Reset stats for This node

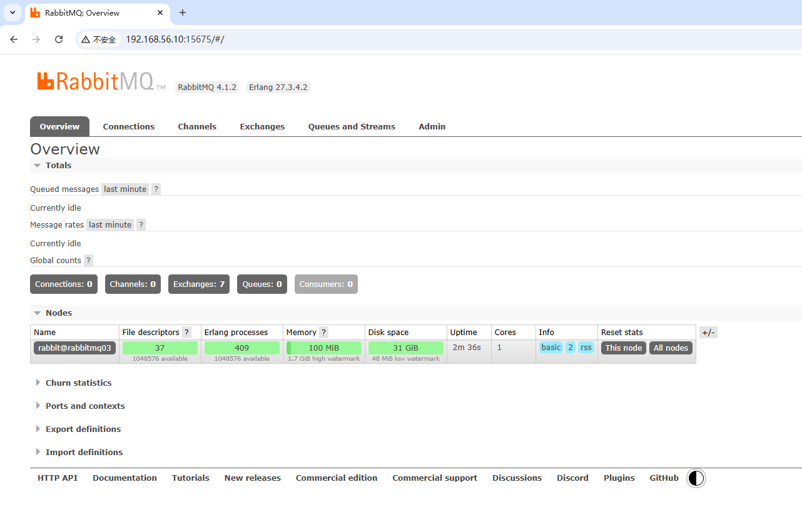(624, 348)
